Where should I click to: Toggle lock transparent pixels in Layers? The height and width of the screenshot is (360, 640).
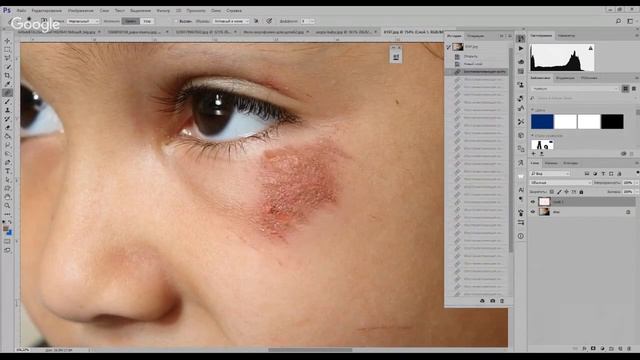point(551,191)
